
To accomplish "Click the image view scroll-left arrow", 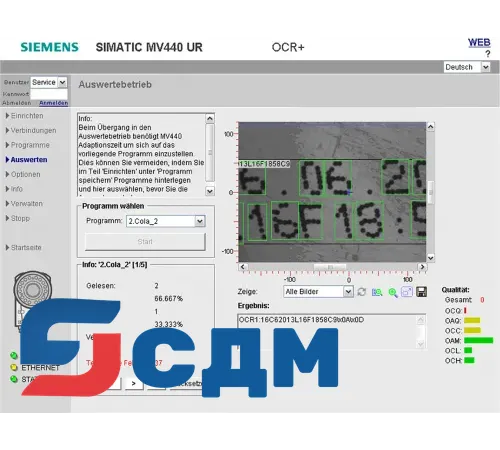I will [242, 267].
